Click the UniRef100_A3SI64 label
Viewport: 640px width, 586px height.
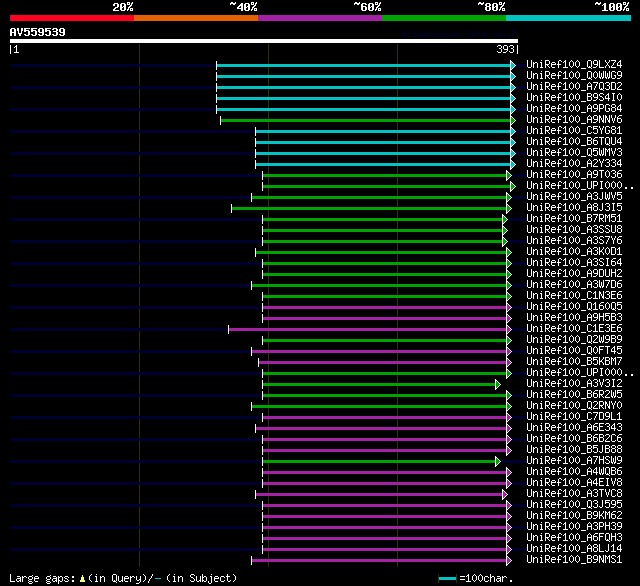[574, 263]
